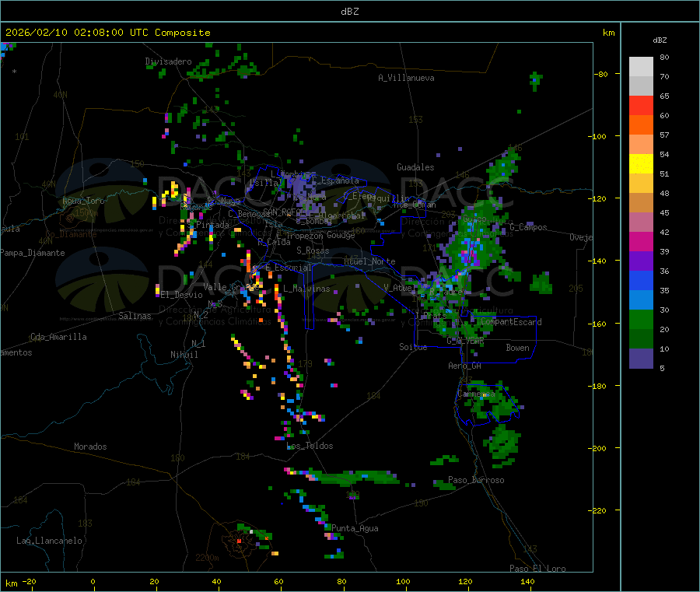This screenshot has width=700, height=592.
Task: Click the 'Punta_Agua' map label
Action: (355, 528)
